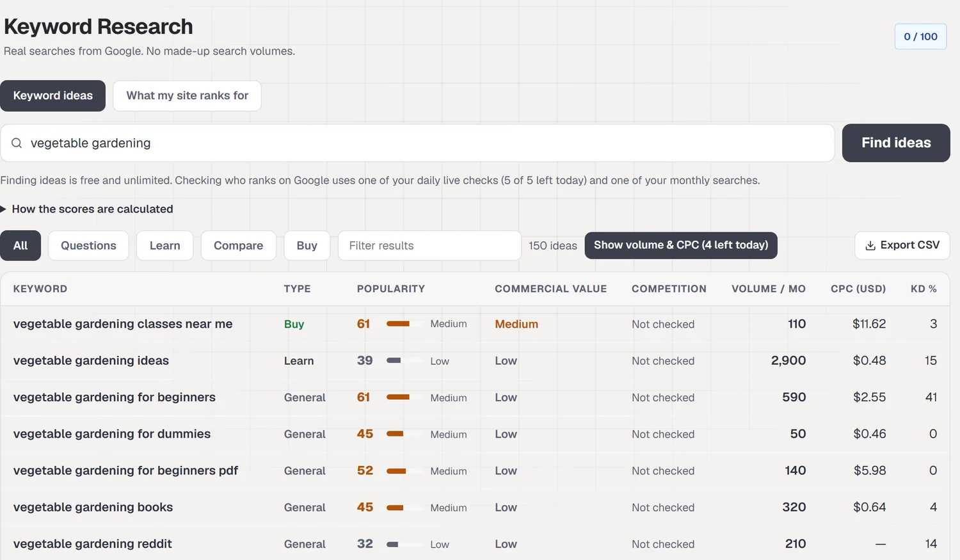Select keyword vegetable gardening reddit

click(92, 543)
